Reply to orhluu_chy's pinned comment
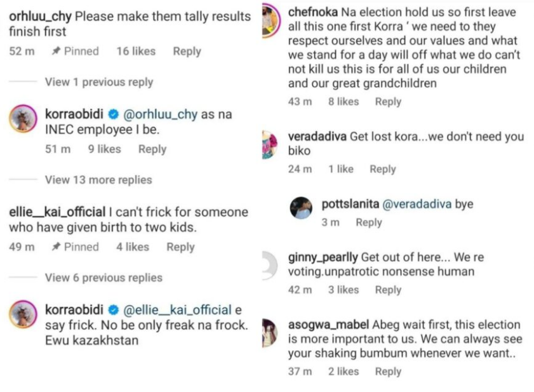This screenshot has height=392, width=534. (x=187, y=51)
